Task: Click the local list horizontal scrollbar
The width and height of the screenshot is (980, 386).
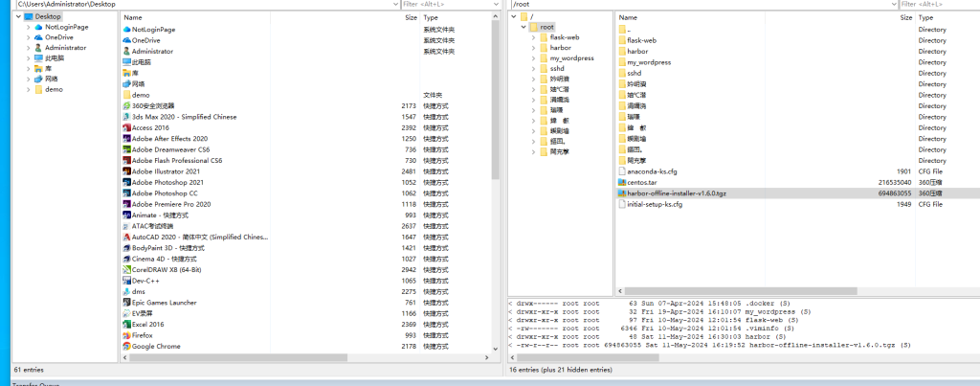Action: 287,358
